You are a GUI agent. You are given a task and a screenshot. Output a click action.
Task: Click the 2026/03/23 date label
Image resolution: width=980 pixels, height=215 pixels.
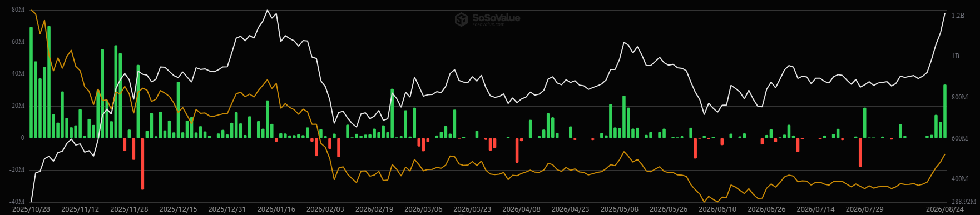point(472,209)
